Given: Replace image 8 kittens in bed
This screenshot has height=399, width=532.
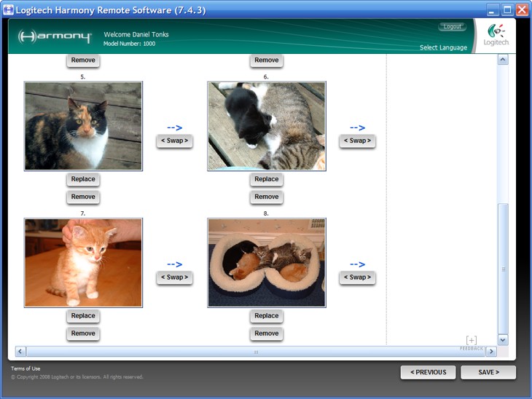Looking at the screenshot, I should [x=266, y=316].
